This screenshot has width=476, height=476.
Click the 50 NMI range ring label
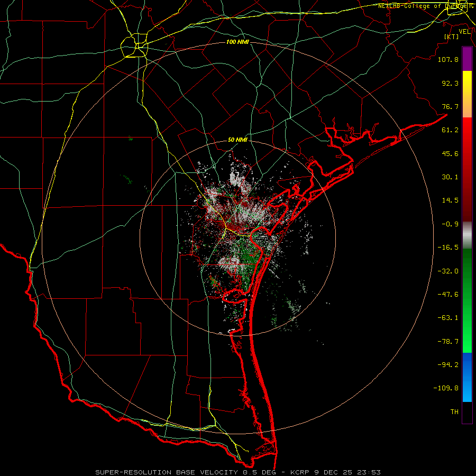237,140
